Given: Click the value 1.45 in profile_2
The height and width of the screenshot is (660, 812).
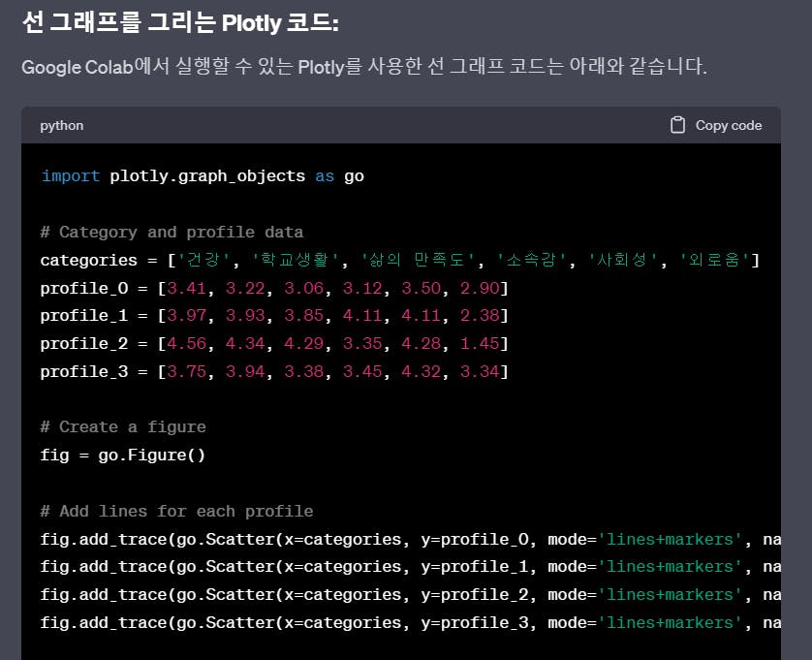Looking at the screenshot, I should (x=480, y=343).
